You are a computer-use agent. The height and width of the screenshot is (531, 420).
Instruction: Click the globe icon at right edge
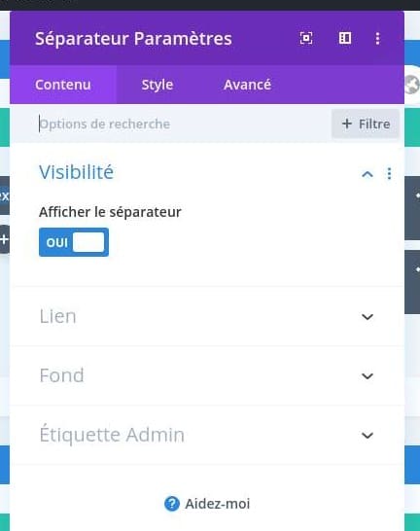point(412,85)
